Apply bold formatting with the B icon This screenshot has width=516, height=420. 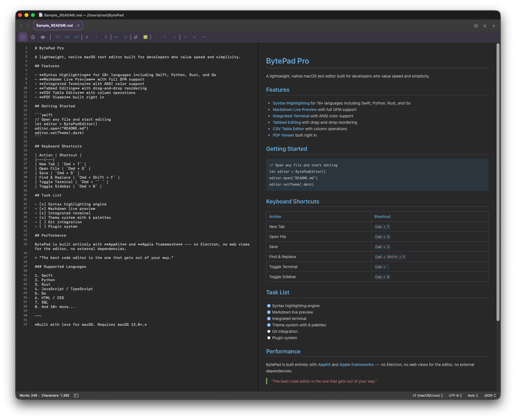coord(87,37)
